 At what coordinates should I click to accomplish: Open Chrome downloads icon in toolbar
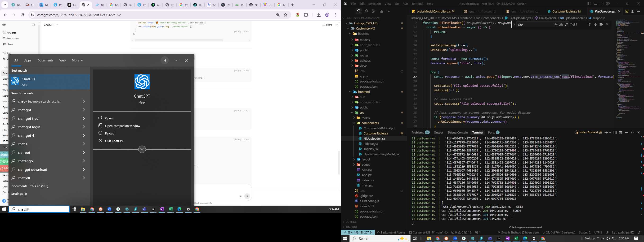pyautogui.click(x=318, y=15)
